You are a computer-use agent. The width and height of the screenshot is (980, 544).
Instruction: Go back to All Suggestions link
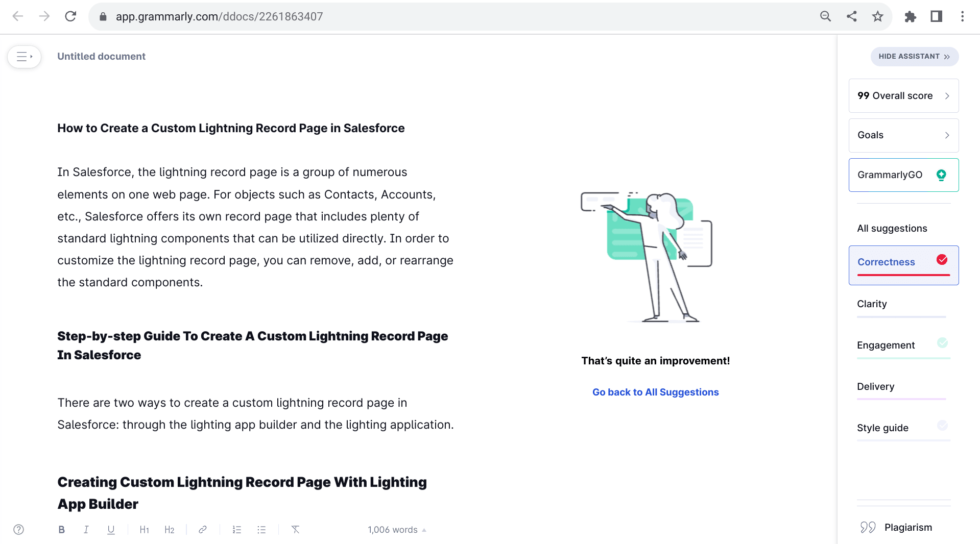[x=655, y=392]
